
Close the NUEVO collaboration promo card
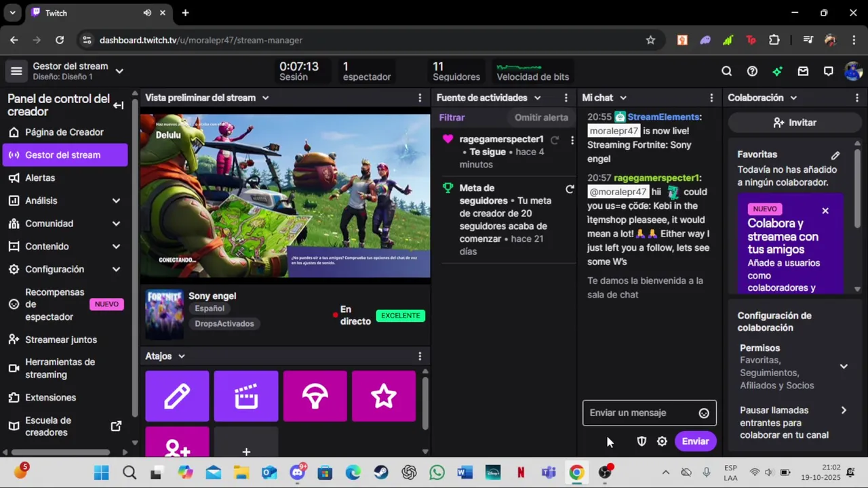click(825, 211)
